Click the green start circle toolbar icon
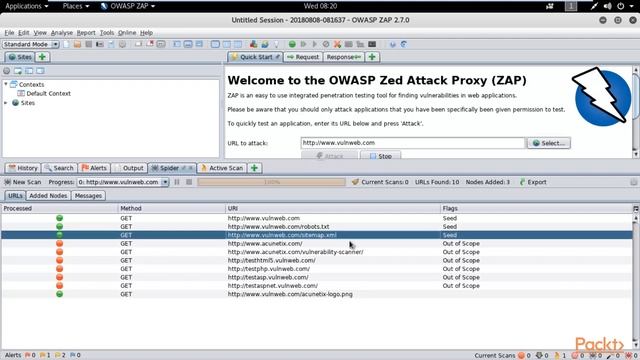Screen dimensions: 640x360 (x=292, y=44)
